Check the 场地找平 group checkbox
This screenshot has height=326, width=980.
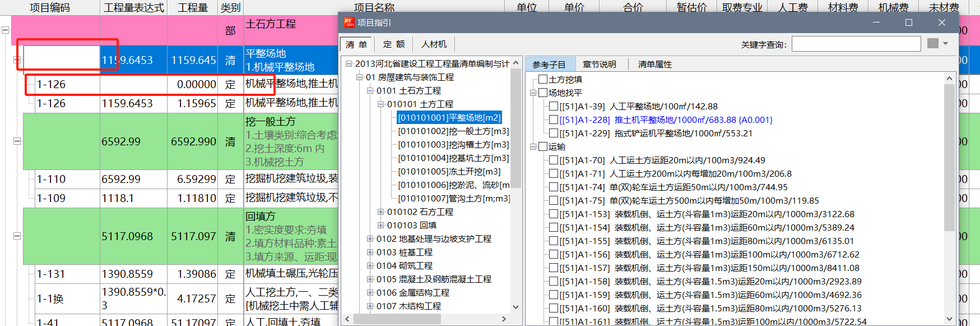pos(542,93)
